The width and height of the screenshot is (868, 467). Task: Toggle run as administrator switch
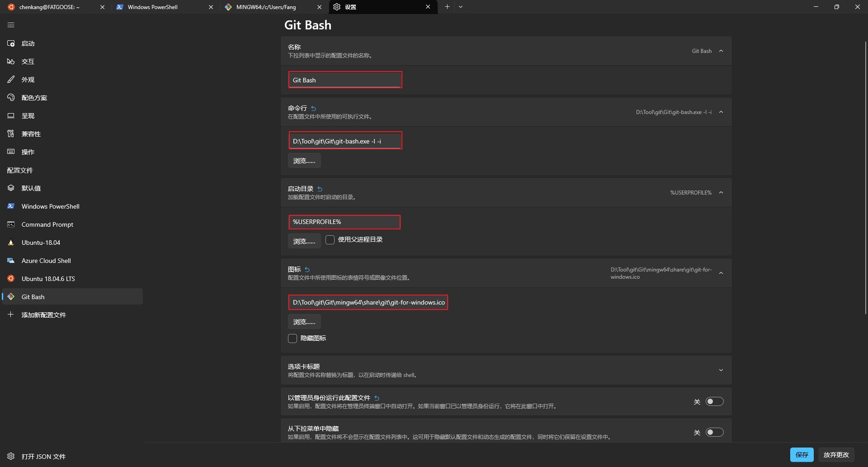tap(715, 401)
